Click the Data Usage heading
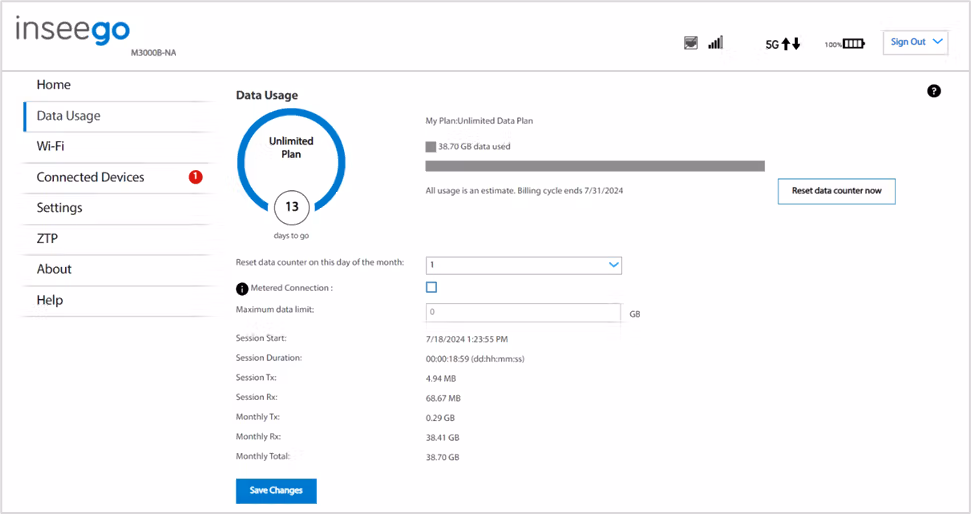Viewport: 971px width, 514px height. (x=267, y=95)
